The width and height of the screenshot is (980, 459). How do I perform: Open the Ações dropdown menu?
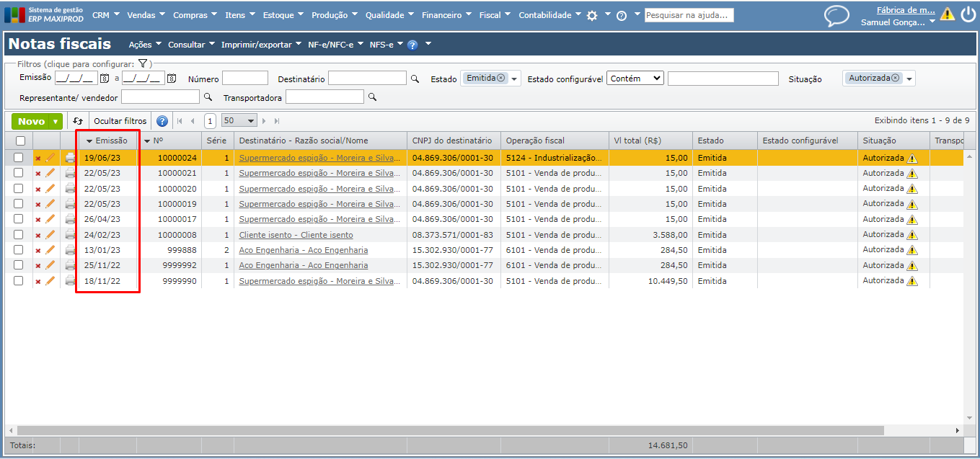click(x=145, y=45)
